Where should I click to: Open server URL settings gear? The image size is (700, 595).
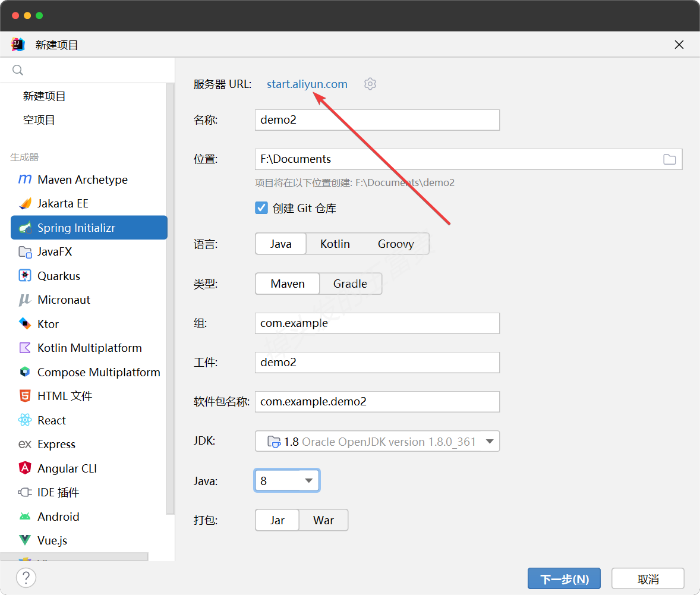click(370, 84)
